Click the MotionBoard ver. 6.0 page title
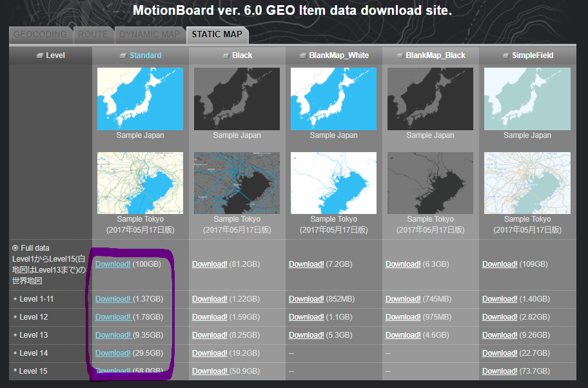Viewport: 588px width, 388px height. coord(292,10)
